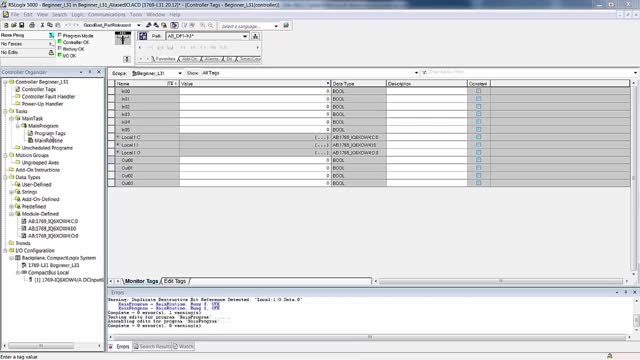Click the Find Previous binoculars icon
The width and height of the screenshot is (640, 360).
[149, 25]
